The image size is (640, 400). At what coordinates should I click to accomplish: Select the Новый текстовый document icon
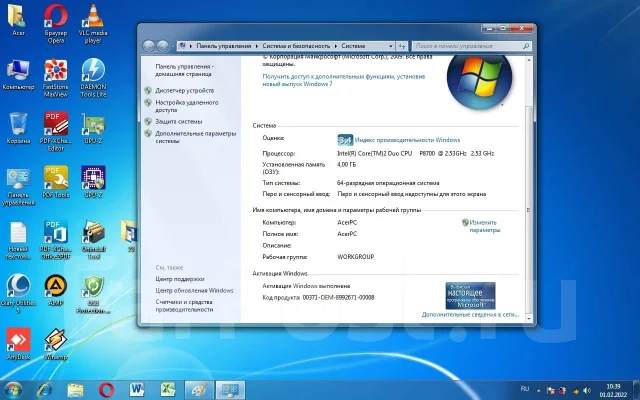(x=18, y=240)
